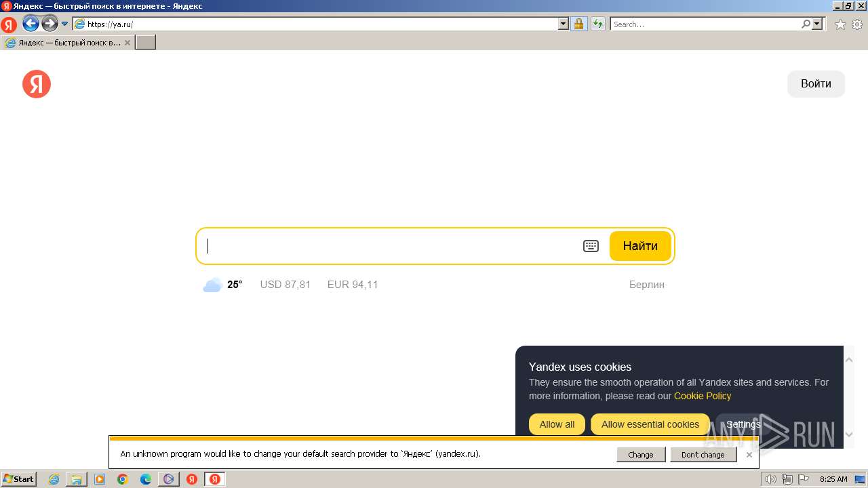This screenshot has height=488, width=868.
Task: Click the browser Search… box
Action: 705,24
